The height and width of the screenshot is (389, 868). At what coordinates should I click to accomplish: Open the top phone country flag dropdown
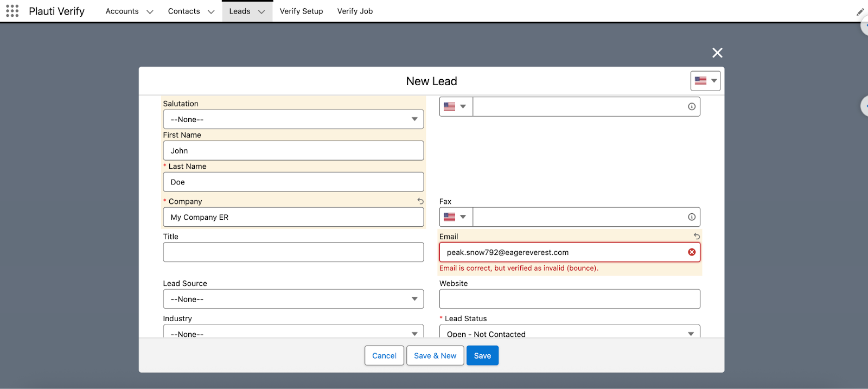click(x=456, y=107)
